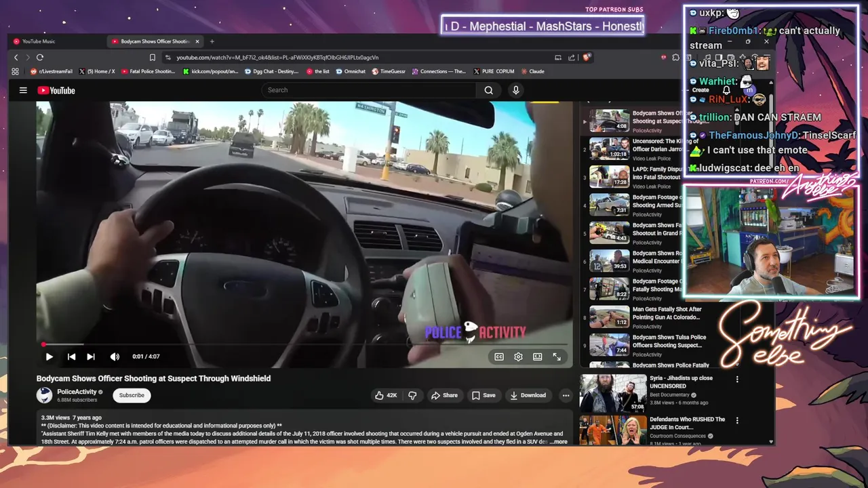Open a new browser tab

(212, 41)
